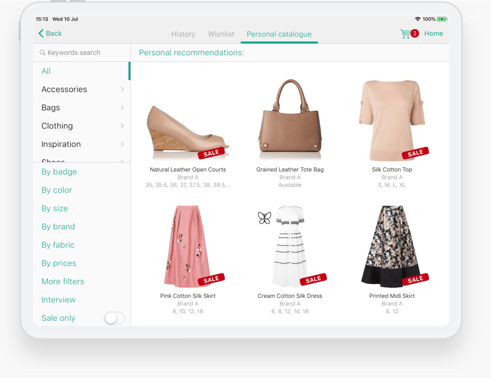Toggle the Sale only switch

pos(114,318)
